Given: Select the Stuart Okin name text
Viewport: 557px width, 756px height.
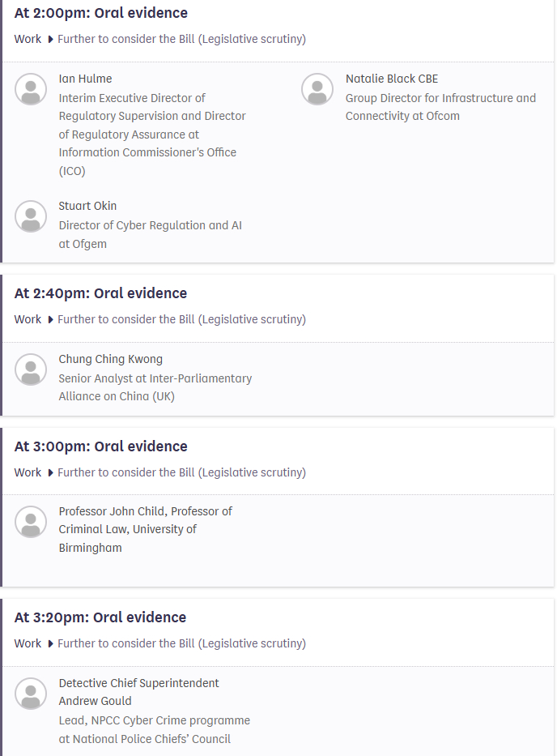Looking at the screenshot, I should [87, 207].
